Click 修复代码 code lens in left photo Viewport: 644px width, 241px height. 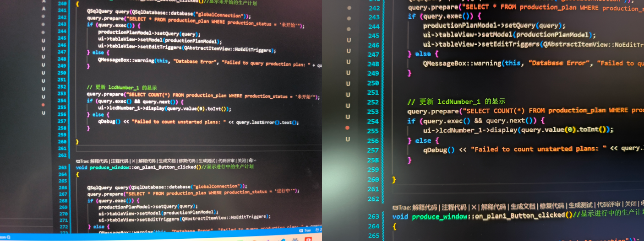click(187, 161)
